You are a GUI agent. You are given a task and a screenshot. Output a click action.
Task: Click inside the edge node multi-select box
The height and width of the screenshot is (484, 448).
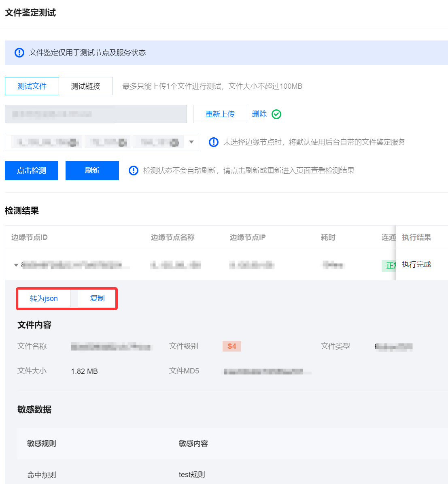pos(97,142)
